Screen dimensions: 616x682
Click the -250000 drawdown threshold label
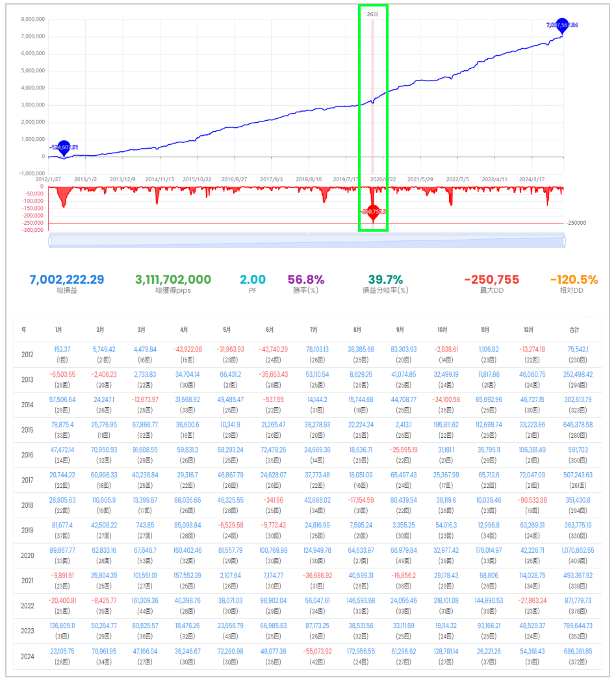(577, 223)
